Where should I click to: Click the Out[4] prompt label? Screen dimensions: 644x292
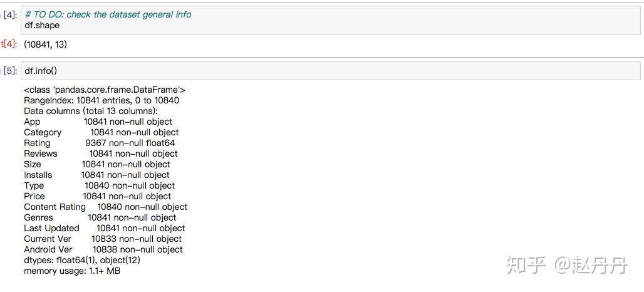pos(9,44)
